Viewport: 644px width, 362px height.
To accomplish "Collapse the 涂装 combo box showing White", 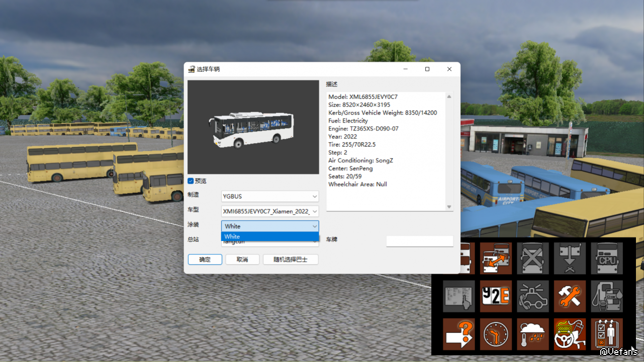I will pyautogui.click(x=270, y=226).
